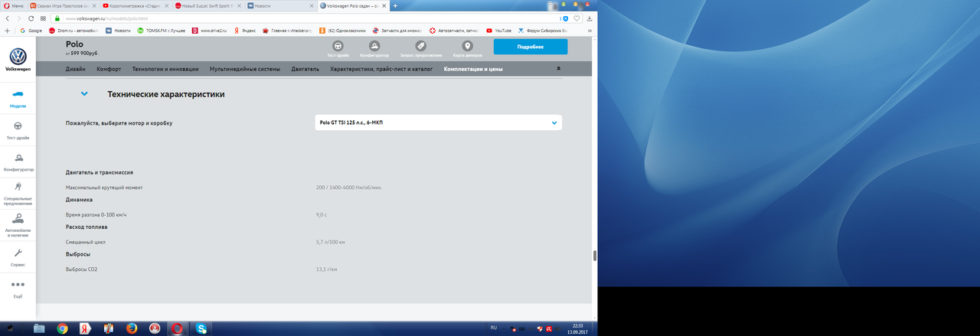Open the Яндекс bookmark
Viewport: 980px width, 336px height.
(x=246, y=31)
